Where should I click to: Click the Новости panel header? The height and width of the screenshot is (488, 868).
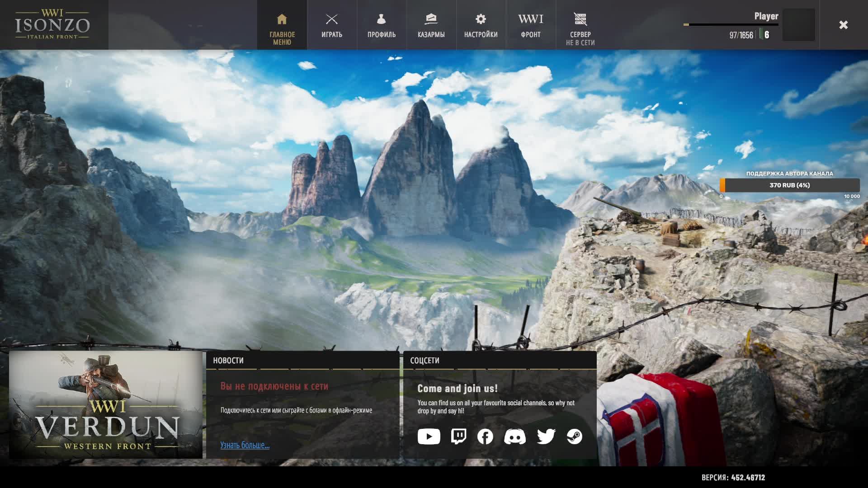tap(303, 360)
